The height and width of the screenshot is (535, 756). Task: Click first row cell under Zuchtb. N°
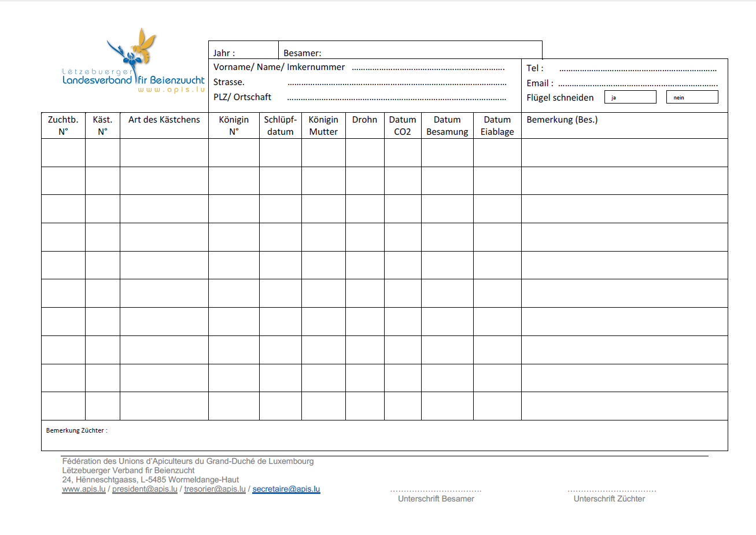click(x=63, y=153)
